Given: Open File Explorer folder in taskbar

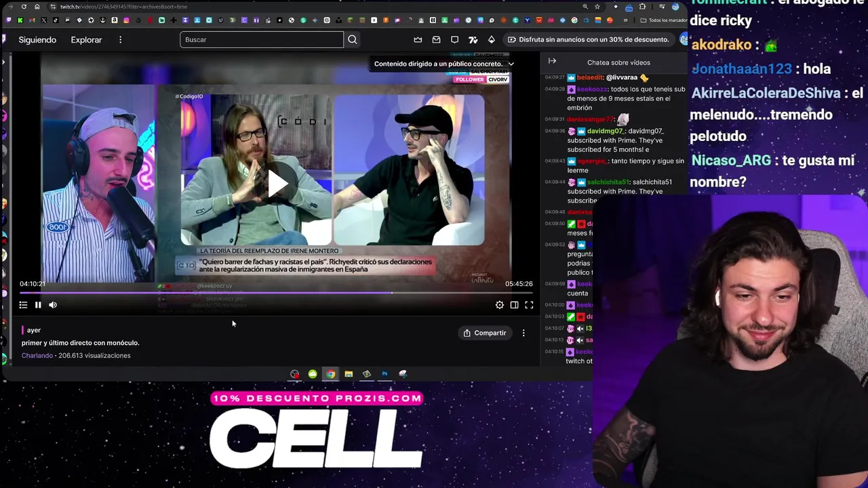Looking at the screenshot, I should [x=349, y=374].
